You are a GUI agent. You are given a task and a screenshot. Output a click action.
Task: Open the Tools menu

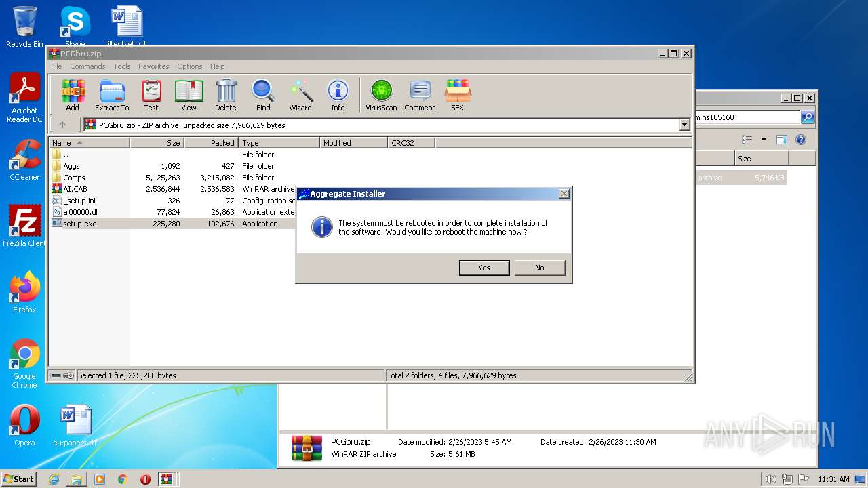pos(122,66)
